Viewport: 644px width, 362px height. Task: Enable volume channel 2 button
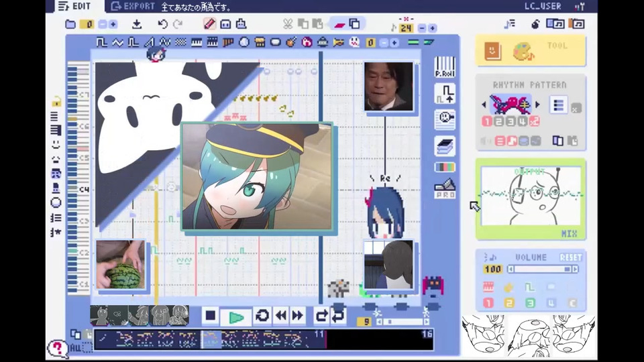click(509, 303)
